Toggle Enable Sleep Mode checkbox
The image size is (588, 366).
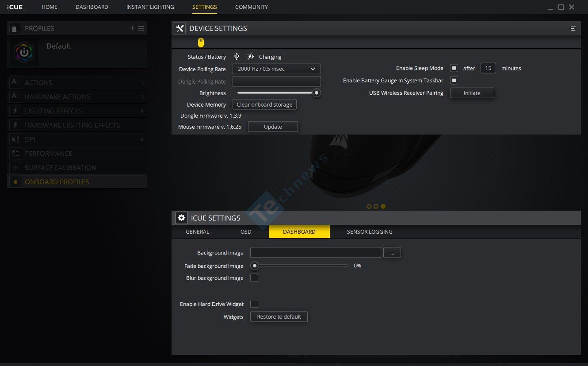tap(454, 68)
